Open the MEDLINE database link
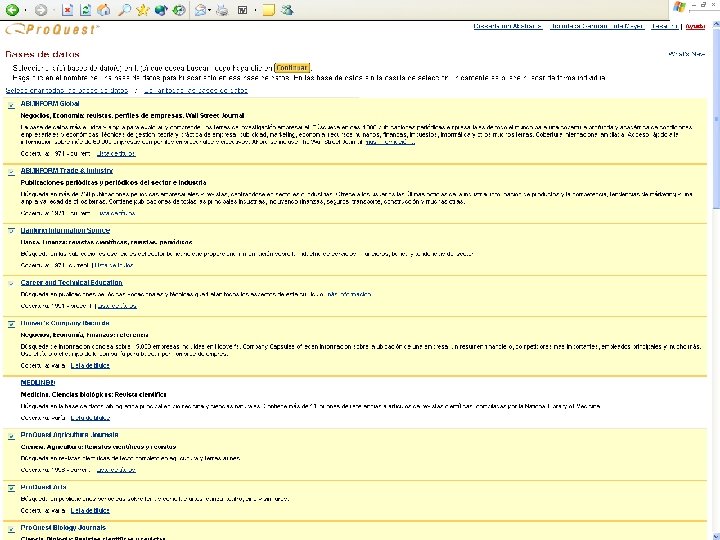The height and width of the screenshot is (540, 720). (38, 382)
